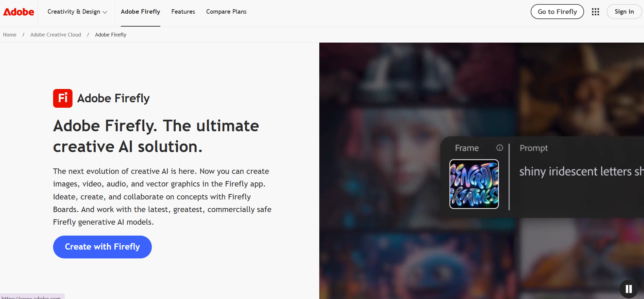Click the Adobe Firefly breadcrumb text
This screenshot has height=299, width=644.
111,35
